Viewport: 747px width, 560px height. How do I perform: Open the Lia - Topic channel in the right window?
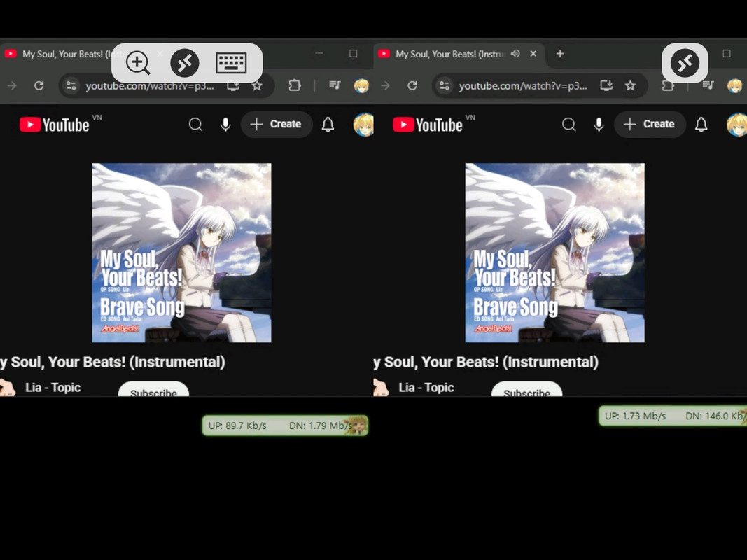(x=426, y=388)
